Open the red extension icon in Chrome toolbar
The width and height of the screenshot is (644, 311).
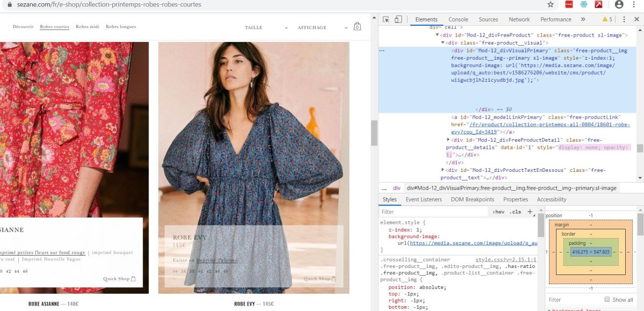click(x=569, y=4)
